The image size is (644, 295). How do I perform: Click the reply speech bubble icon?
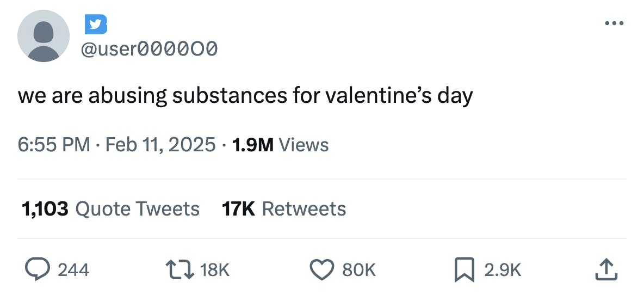(38, 269)
